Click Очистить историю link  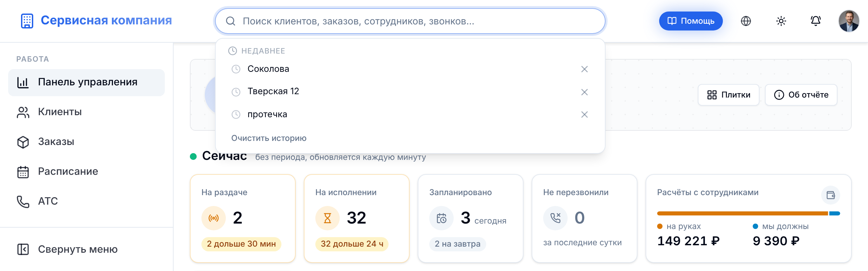[x=269, y=138]
